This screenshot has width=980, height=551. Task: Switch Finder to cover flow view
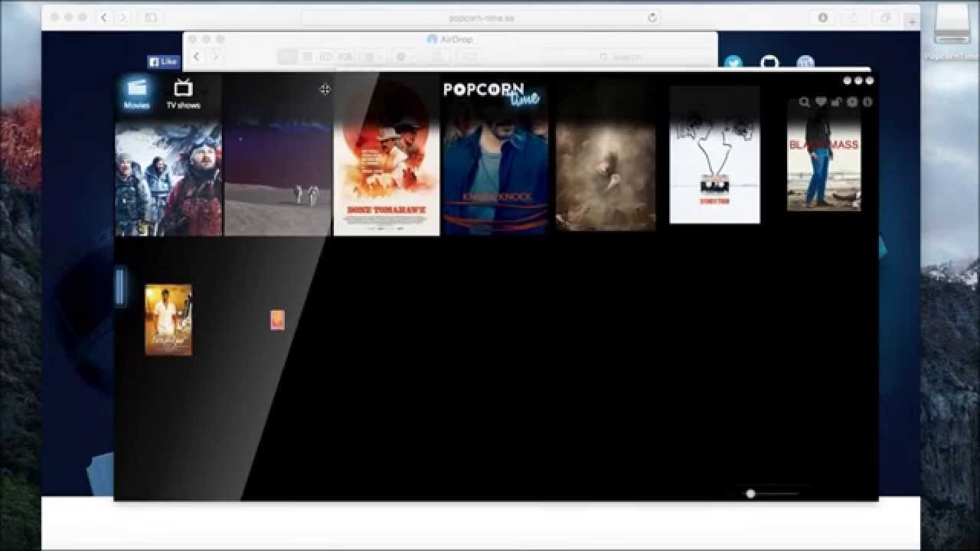click(x=345, y=57)
